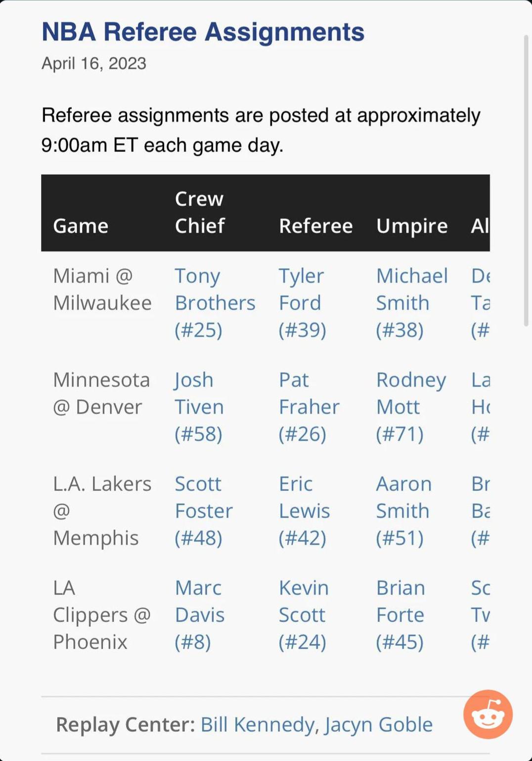Open Rodney Mott (#71) link
This screenshot has width=532, height=761.
[410, 407]
